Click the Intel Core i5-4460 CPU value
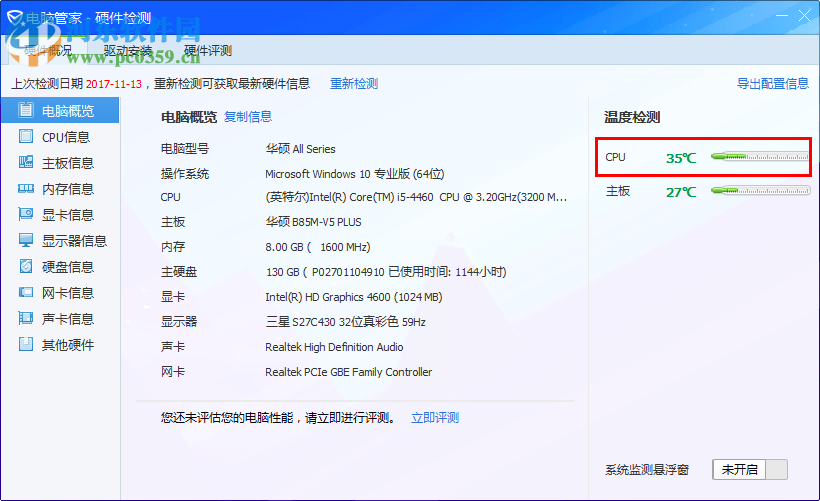 [416, 197]
